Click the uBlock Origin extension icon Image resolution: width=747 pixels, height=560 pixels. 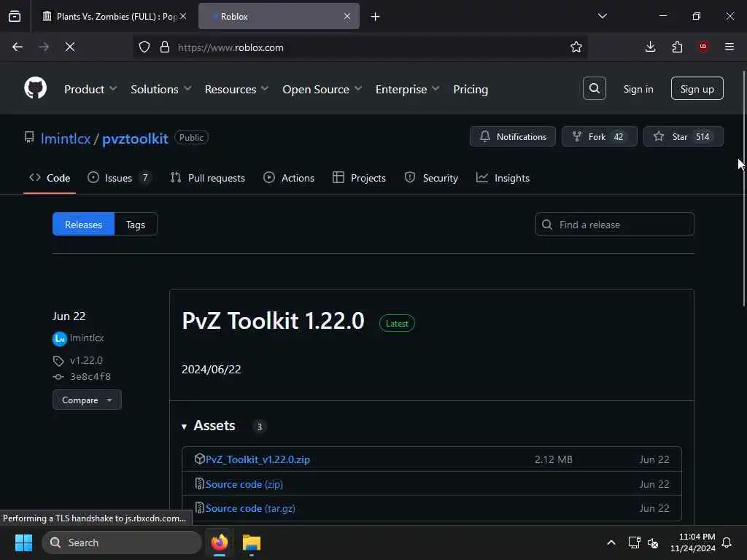click(x=703, y=47)
